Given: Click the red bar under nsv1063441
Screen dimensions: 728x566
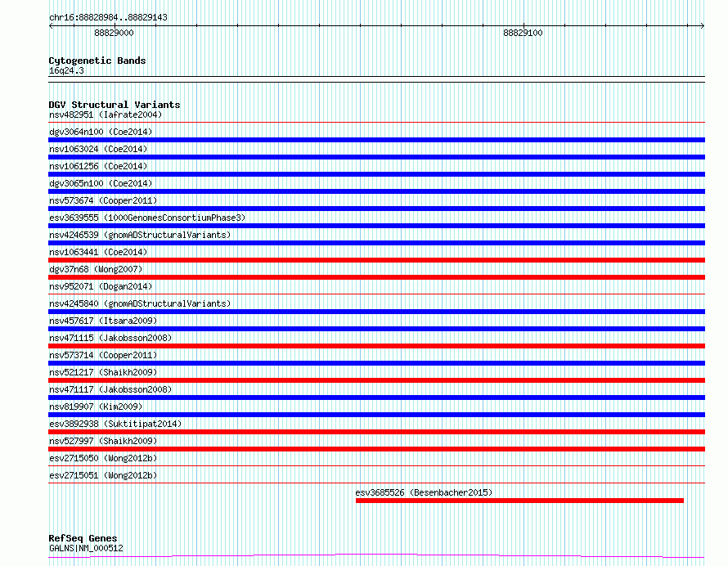Looking at the screenshot, I should pos(376,260).
